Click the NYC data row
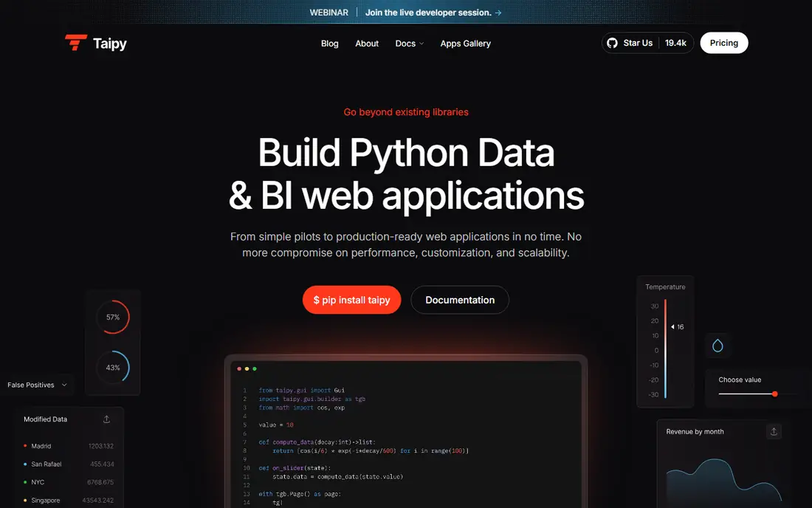 tap(69, 482)
